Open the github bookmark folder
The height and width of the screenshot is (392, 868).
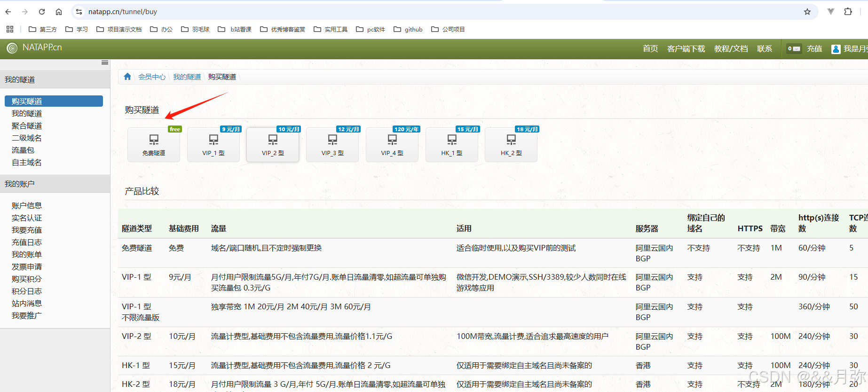coord(408,29)
